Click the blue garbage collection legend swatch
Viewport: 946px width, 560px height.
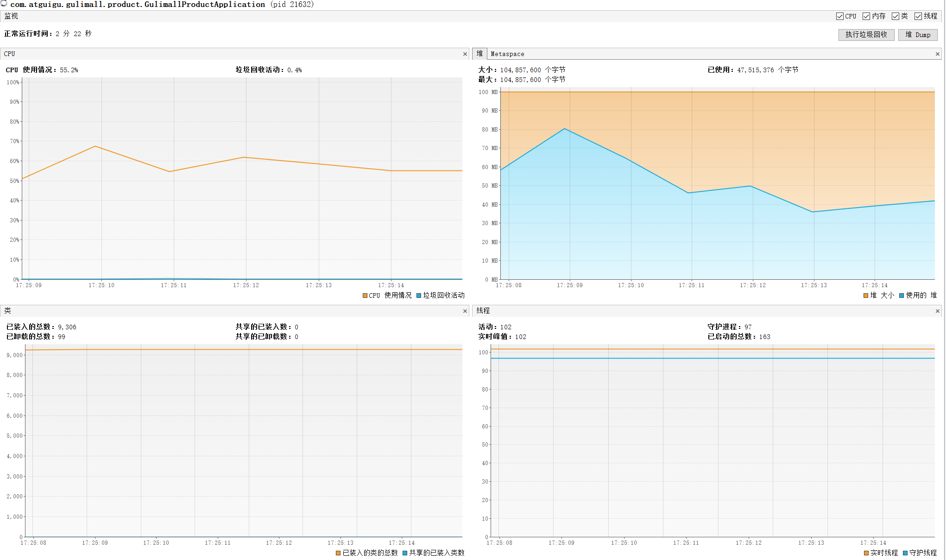tap(419, 296)
